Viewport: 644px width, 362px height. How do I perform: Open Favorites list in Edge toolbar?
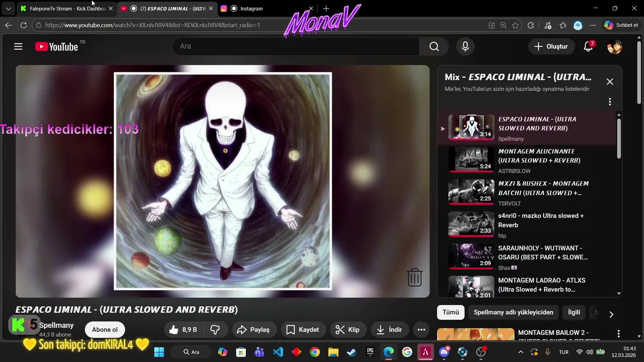[x=563, y=25]
